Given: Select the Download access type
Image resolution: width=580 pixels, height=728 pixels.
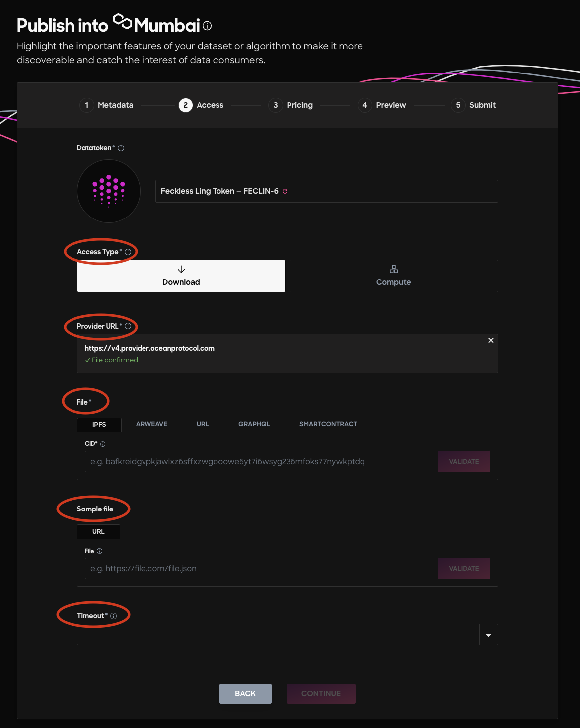Looking at the screenshot, I should (181, 276).
